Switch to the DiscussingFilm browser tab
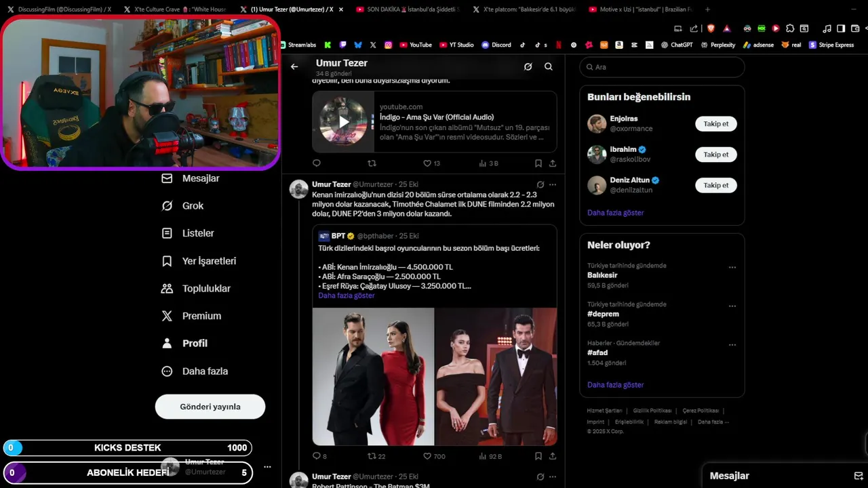Image resolution: width=868 pixels, height=488 pixels. pos(59,9)
